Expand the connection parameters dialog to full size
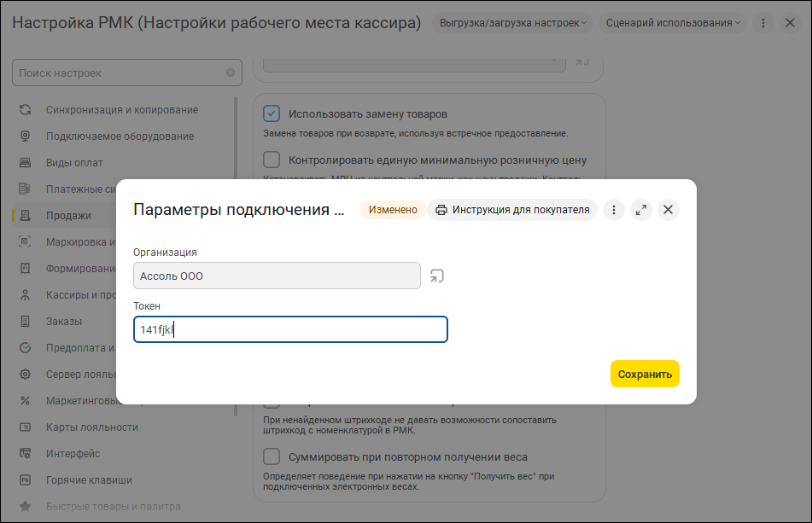The height and width of the screenshot is (523, 812). [x=641, y=210]
